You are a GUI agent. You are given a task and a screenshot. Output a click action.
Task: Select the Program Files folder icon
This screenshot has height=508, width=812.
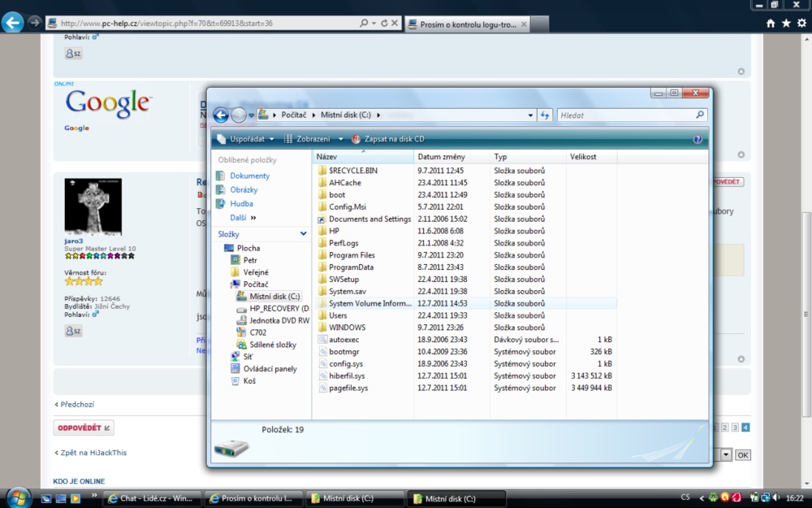pos(322,255)
